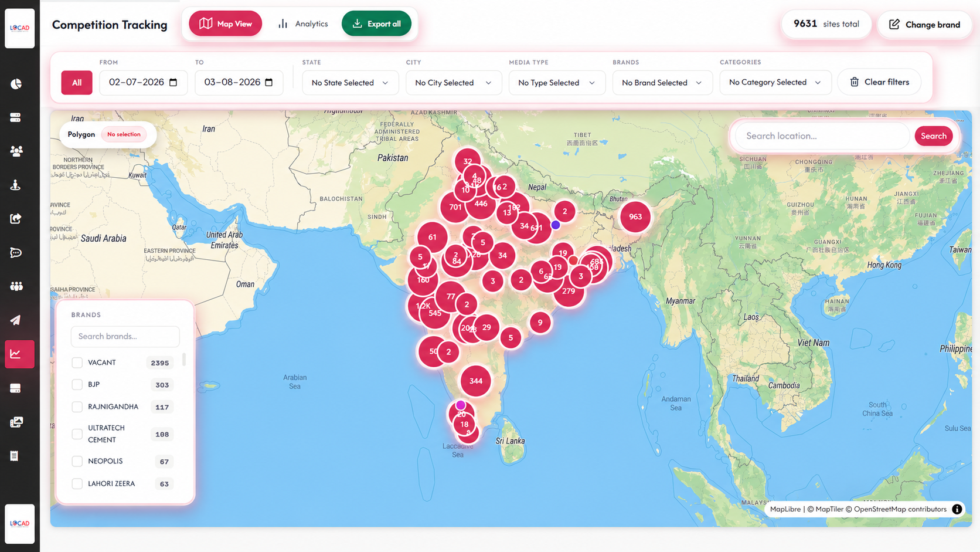Click the TO date field 03-08-2026
This screenshot has height=552, width=980.
tap(239, 82)
